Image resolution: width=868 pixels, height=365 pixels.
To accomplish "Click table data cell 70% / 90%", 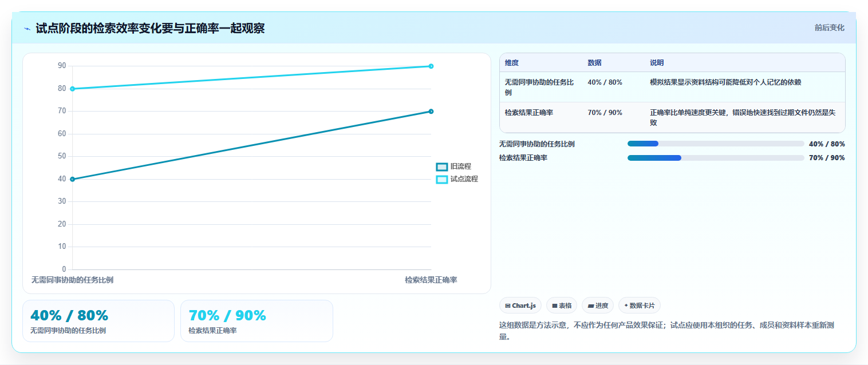I will coord(605,113).
